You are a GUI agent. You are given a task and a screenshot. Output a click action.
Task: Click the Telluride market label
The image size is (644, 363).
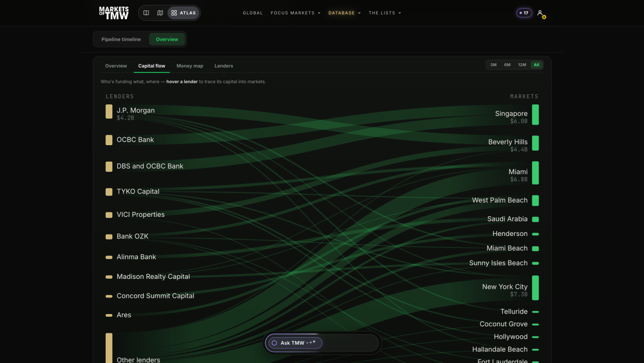tap(514, 312)
